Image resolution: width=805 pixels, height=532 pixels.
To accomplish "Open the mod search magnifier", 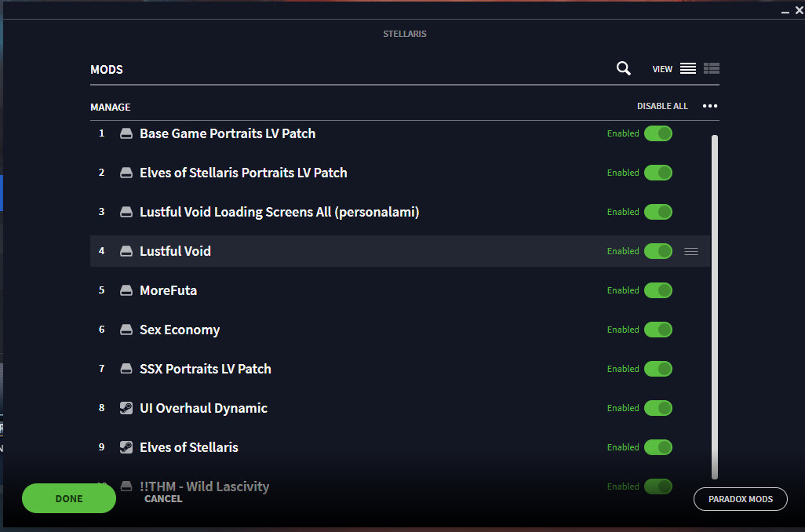I will pos(623,68).
